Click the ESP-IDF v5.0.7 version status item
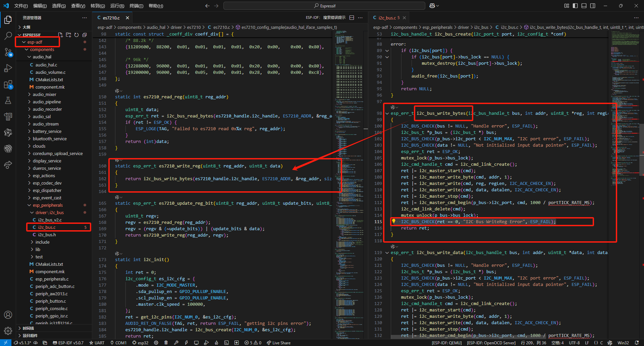The height and width of the screenshot is (346, 644). [68, 343]
